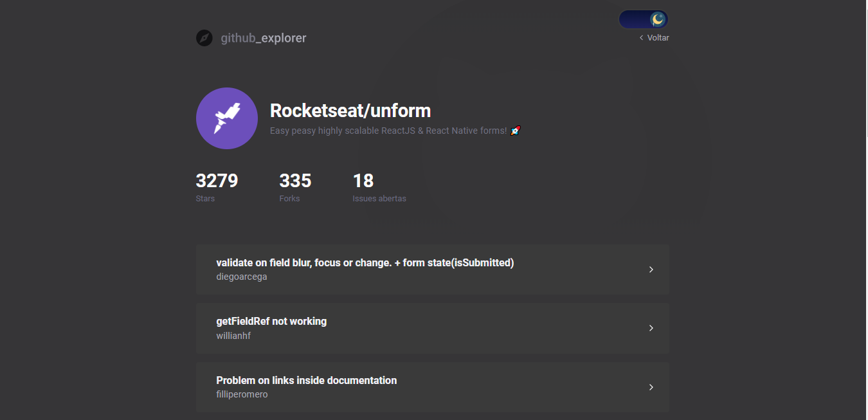Click the filliperomero author name
868x420 pixels.
click(242, 394)
